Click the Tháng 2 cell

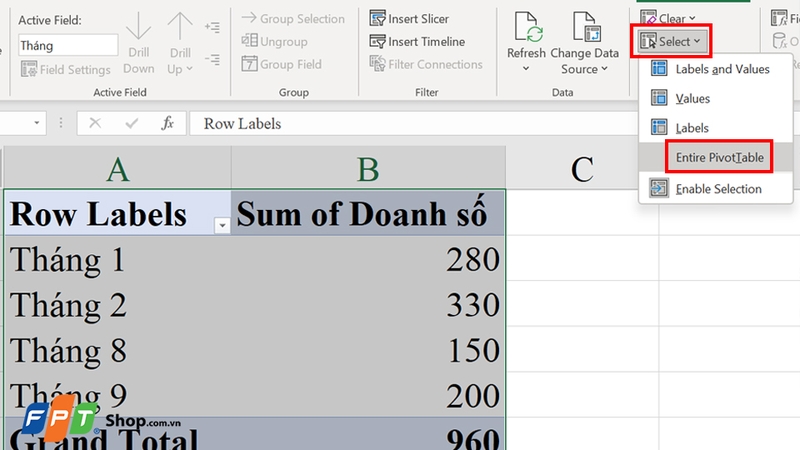117,305
